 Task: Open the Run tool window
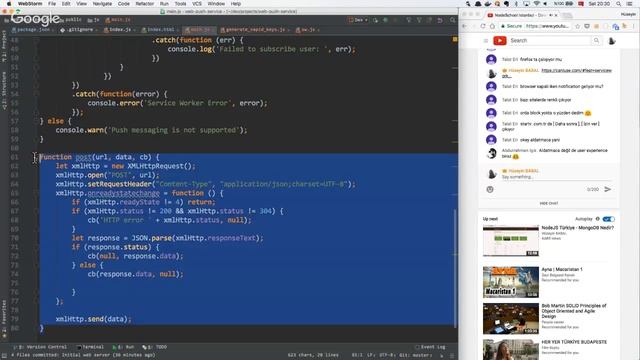pos(123,347)
